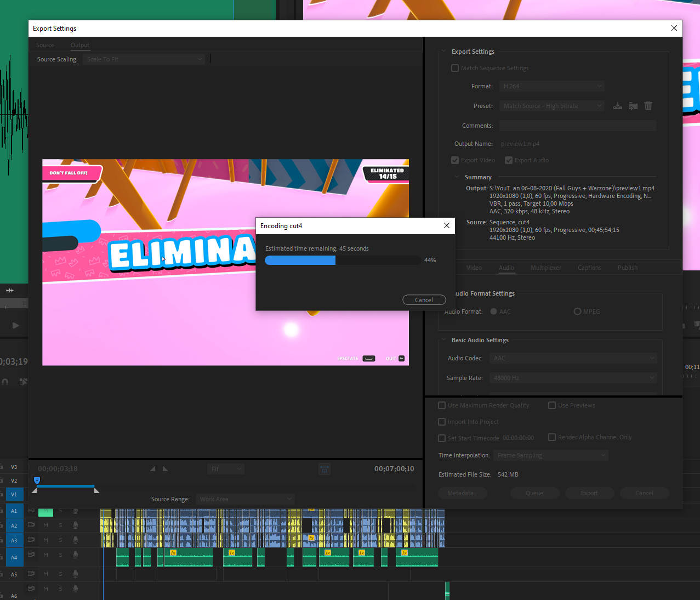Click the voice-over microphone on track A4

point(75,555)
